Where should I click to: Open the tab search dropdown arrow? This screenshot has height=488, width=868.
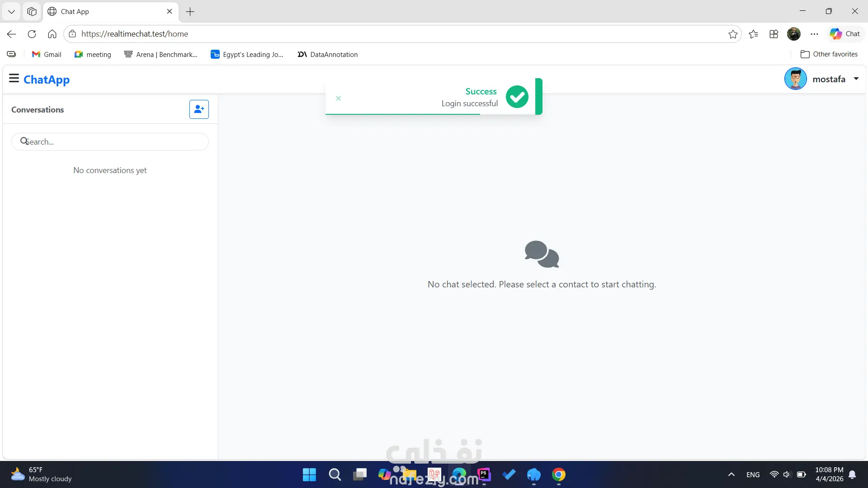tap(11, 11)
